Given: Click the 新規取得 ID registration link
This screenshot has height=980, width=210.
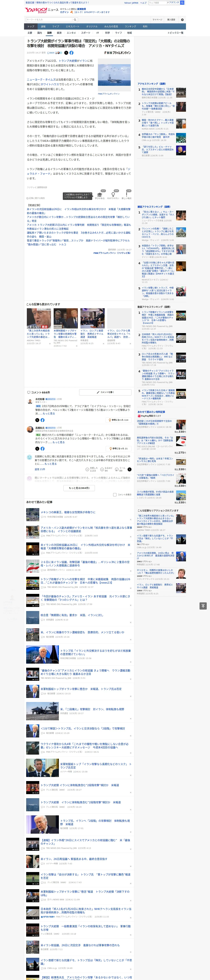Looking at the screenshot, I should click(82, 9).
